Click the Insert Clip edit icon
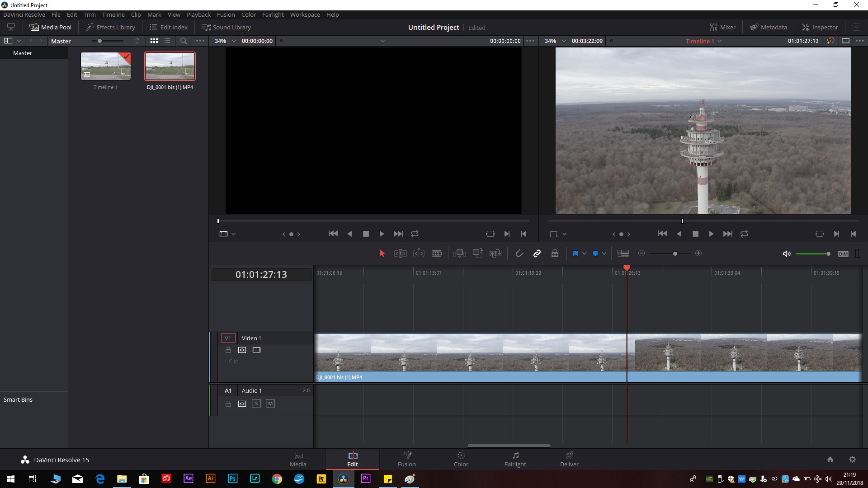The image size is (868, 488). [459, 253]
